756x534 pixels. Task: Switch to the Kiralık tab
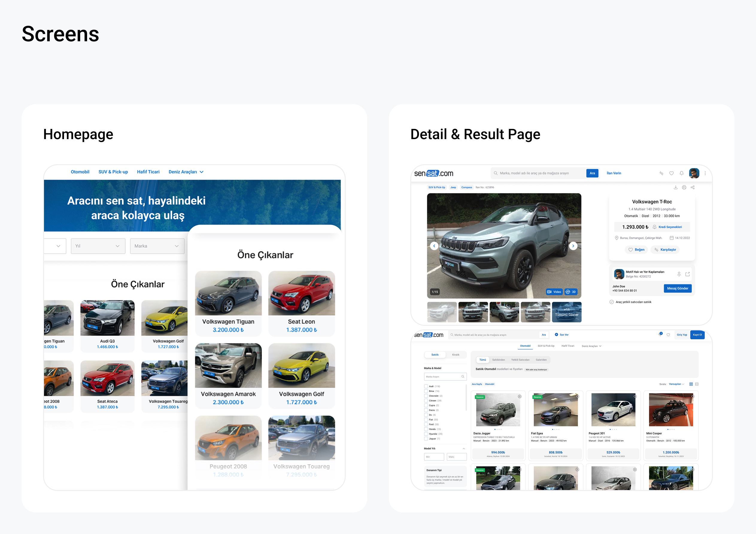456,355
